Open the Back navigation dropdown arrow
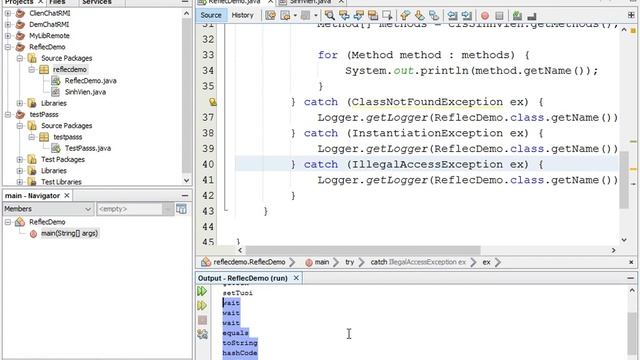Image resolution: width=640 pixels, height=360 pixels. [295, 16]
